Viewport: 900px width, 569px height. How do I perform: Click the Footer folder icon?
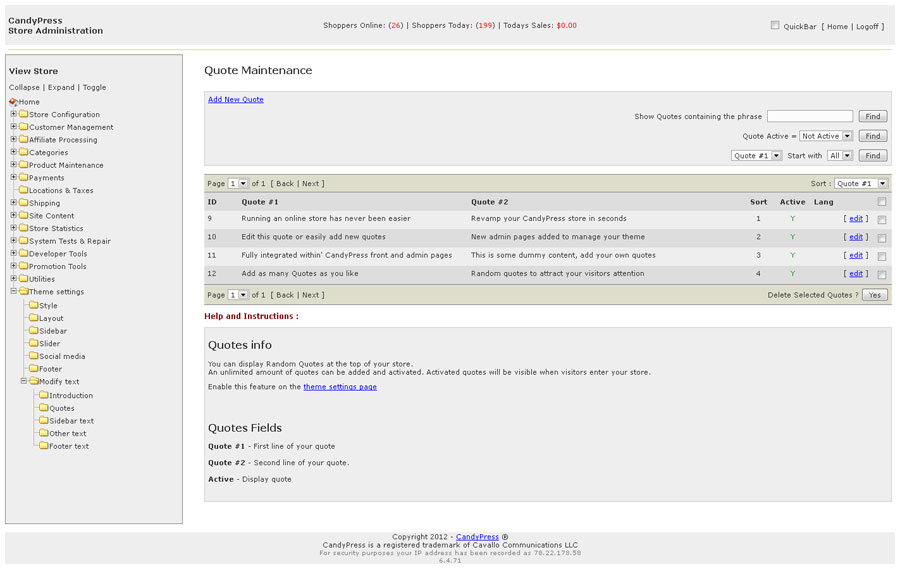(x=34, y=368)
